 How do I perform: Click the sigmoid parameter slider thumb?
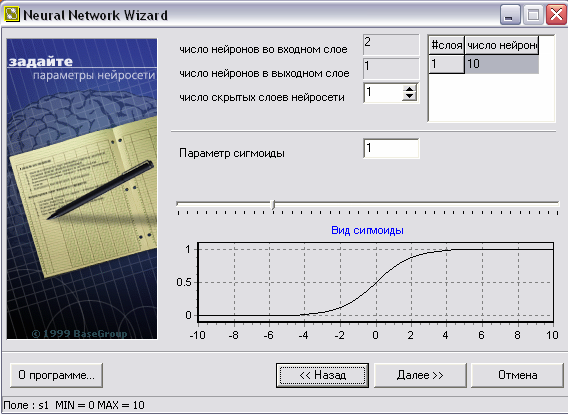pos(273,205)
